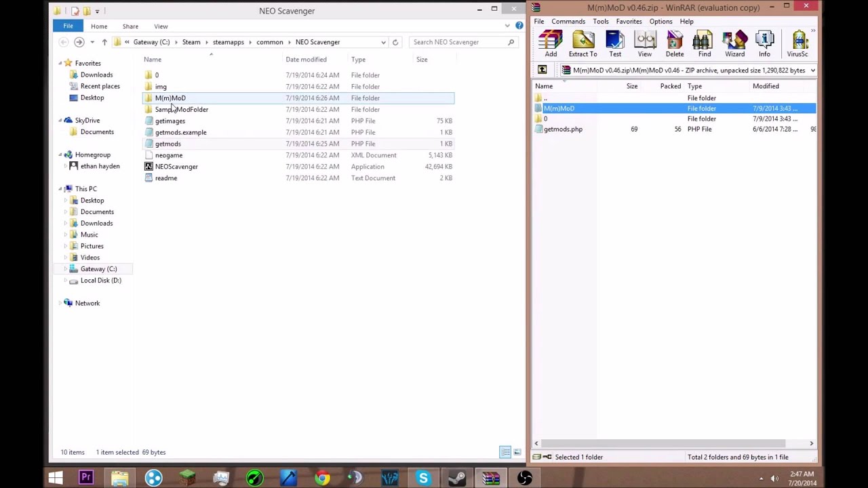Select the img folder in Explorer
868x488 pixels.
161,87
